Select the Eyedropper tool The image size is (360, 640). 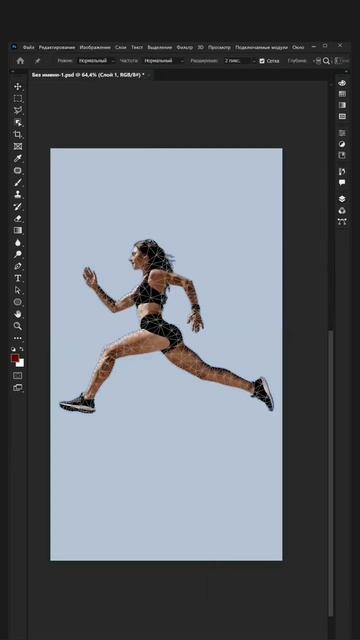click(18, 158)
